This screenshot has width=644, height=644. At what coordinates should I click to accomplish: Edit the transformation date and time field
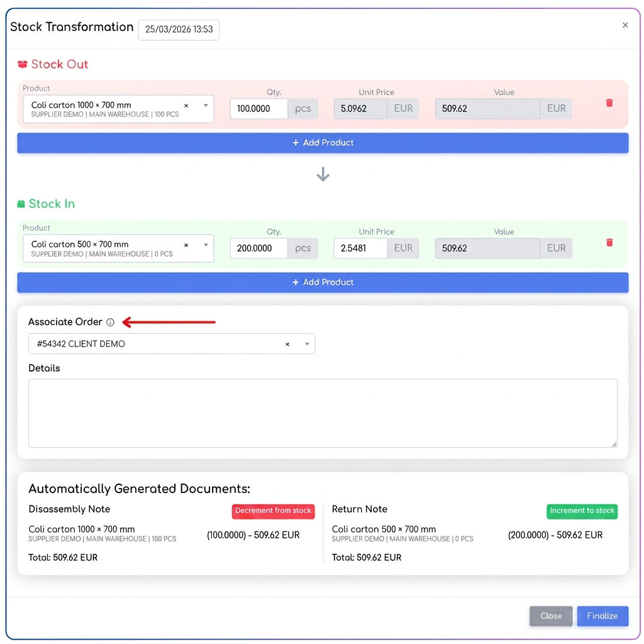179,30
